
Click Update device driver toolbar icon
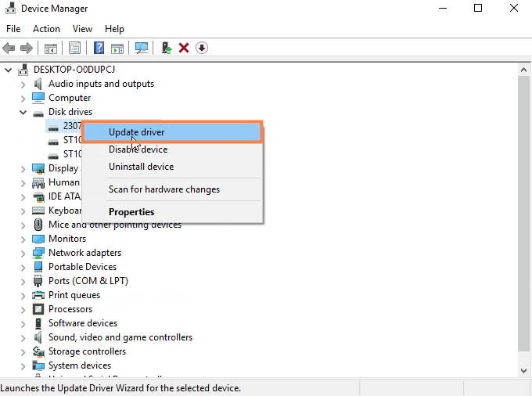pos(166,48)
